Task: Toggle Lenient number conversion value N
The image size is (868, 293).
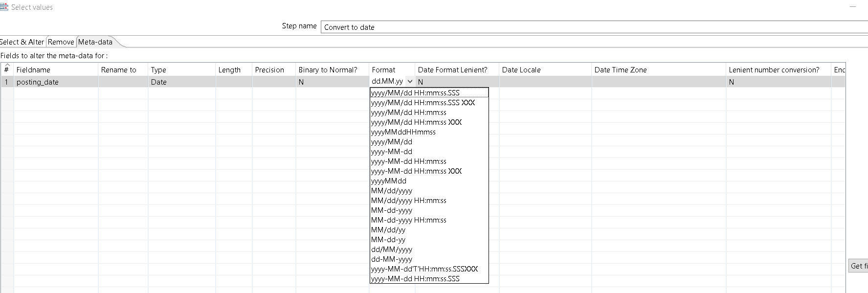Action: point(778,82)
